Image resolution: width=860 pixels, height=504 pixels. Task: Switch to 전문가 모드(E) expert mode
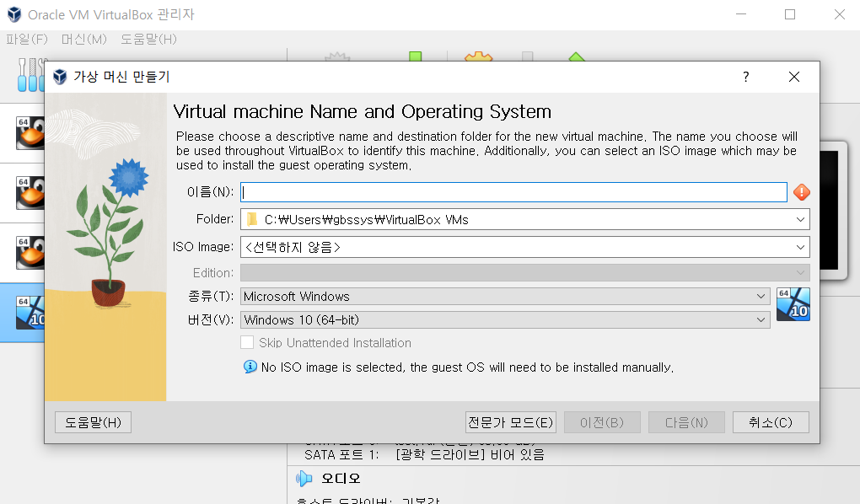pyautogui.click(x=511, y=422)
